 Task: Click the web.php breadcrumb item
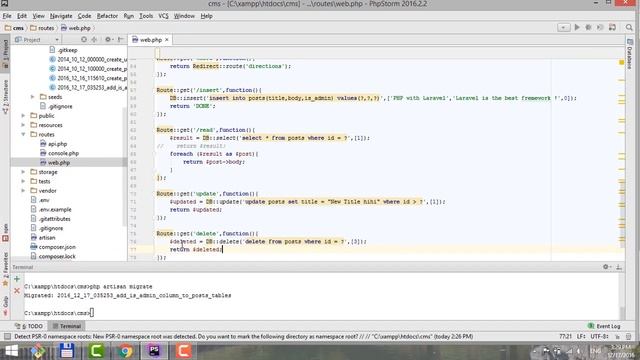click(76, 28)
